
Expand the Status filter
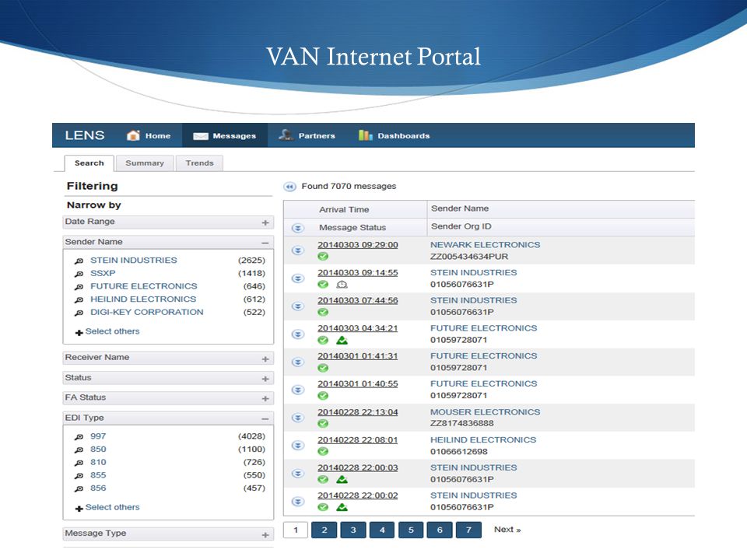coord(265,379)
